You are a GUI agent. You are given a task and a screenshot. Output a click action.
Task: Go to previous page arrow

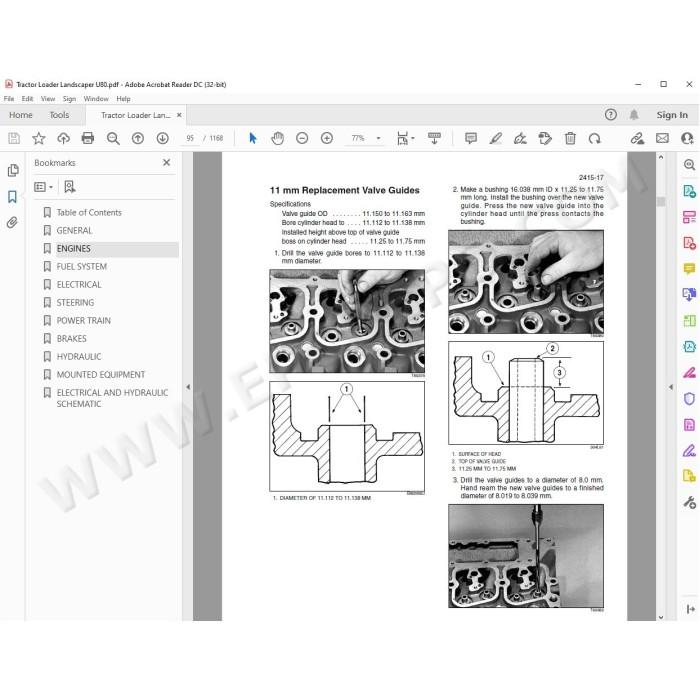138,138
